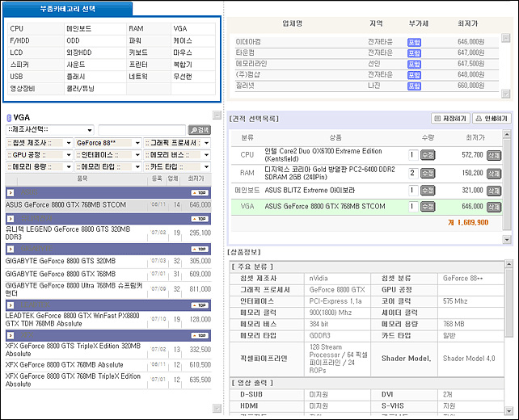The height and width of the screenshot is (420, 519).
Task: Select 쿨러/튜닝 in the parts category grid
Action: click(x=80, y=88)
